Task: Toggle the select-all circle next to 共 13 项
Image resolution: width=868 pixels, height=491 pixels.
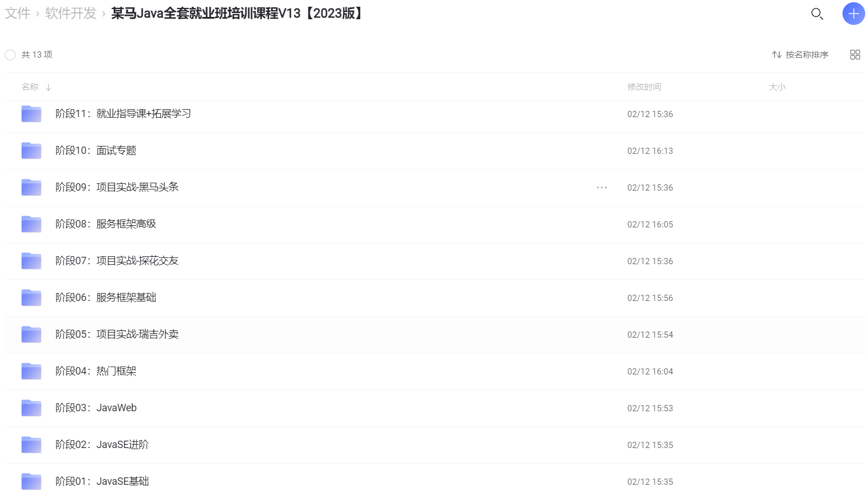Action: point(10,55)
